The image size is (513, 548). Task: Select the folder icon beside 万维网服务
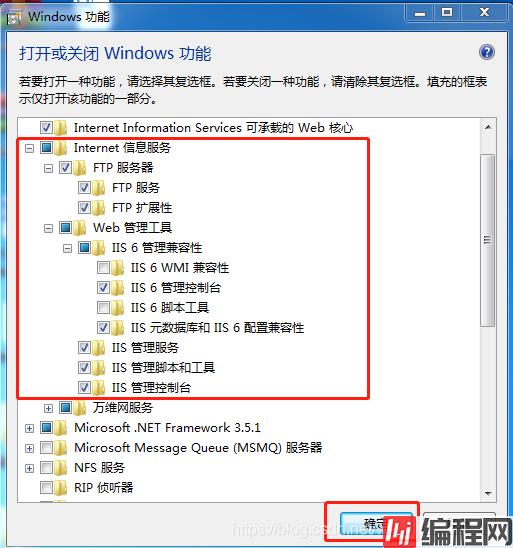80,408
